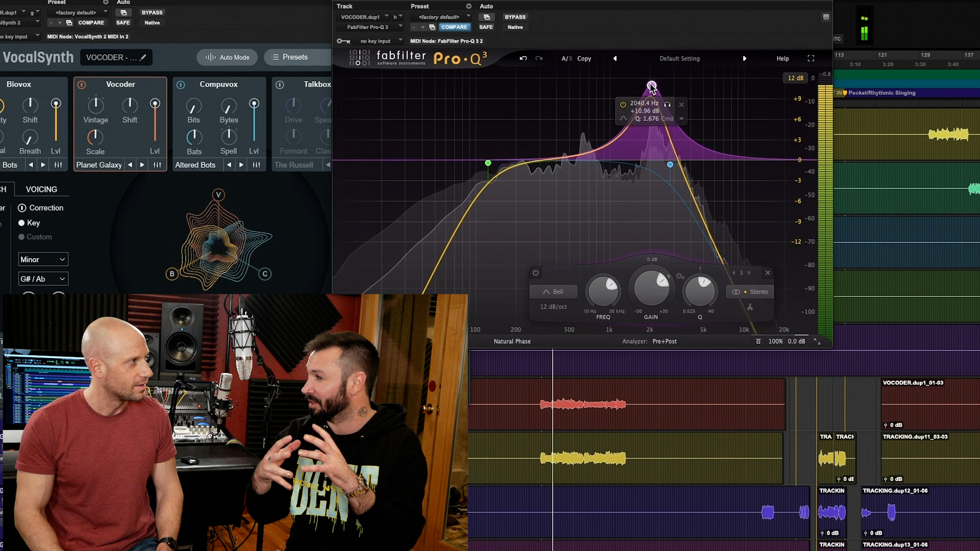980x551 pixels.
Task: Open the Bell filter shape dropdown
Action: (x=553, y=292)
